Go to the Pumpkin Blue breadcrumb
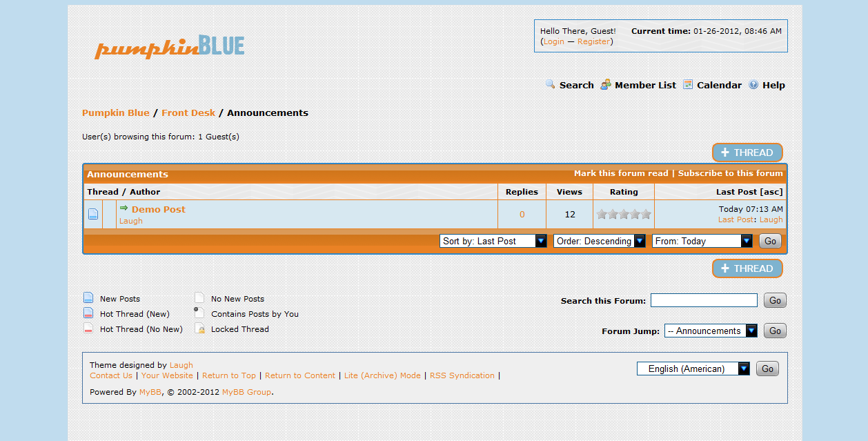The height and width of the screenshot is (441, 868). 116,112
